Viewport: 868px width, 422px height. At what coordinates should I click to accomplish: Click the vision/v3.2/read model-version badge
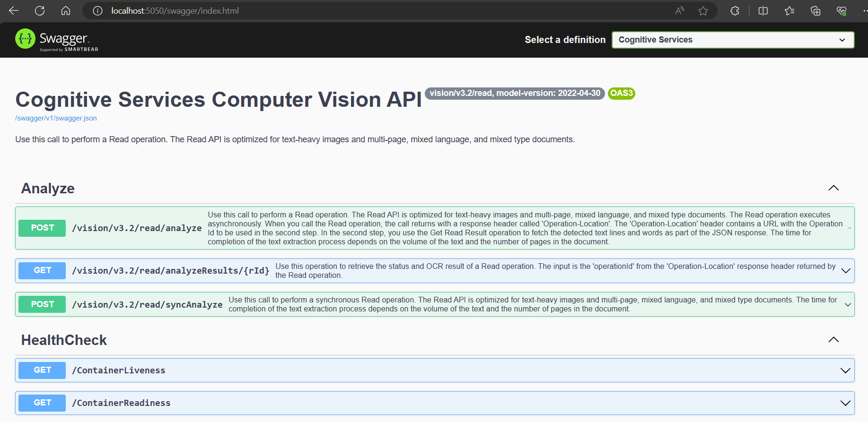515,93
